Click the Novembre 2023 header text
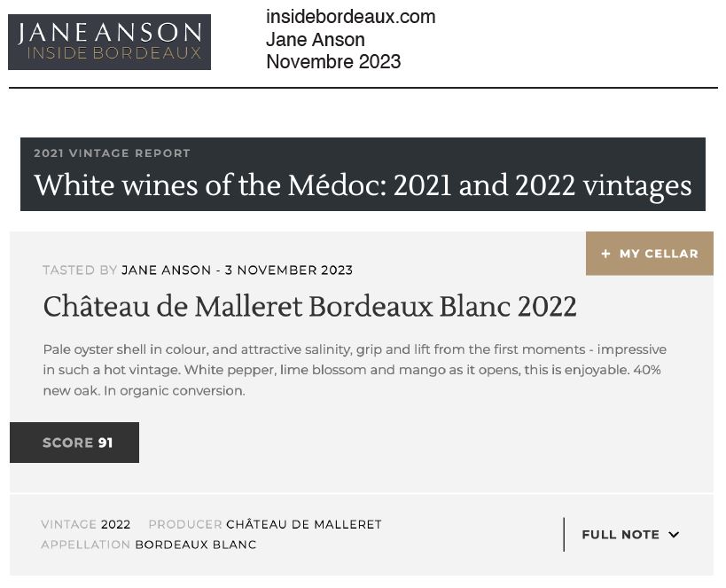Image resolution: width=726 pixels, height=588 pixels. point(333,61)
